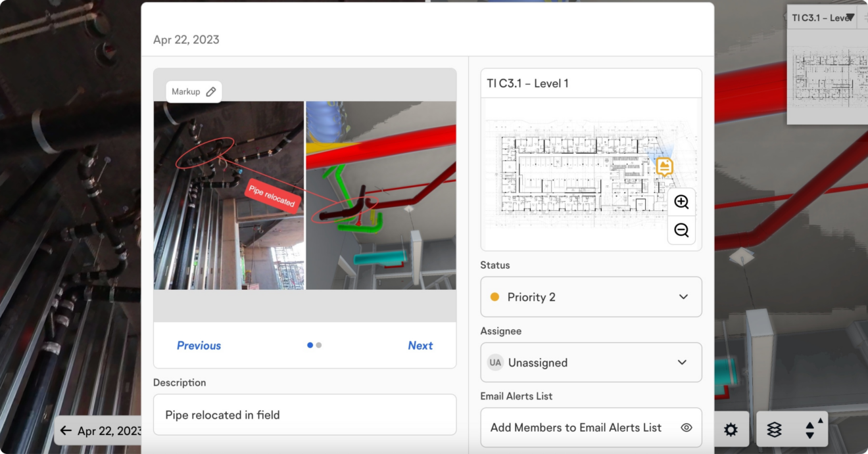This screenshot has width=868, height=454.
Task: Click the Pipe relocated description field
Action: [x=304, y=415]
